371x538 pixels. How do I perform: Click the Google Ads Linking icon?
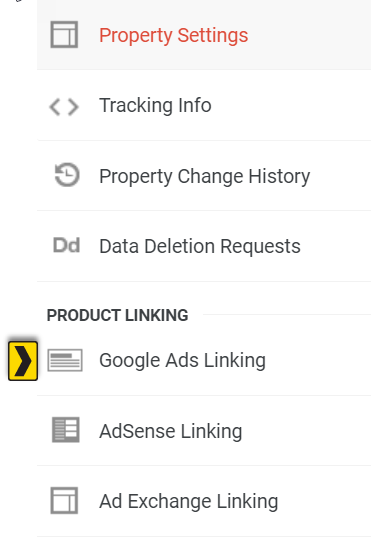point(65,360)
